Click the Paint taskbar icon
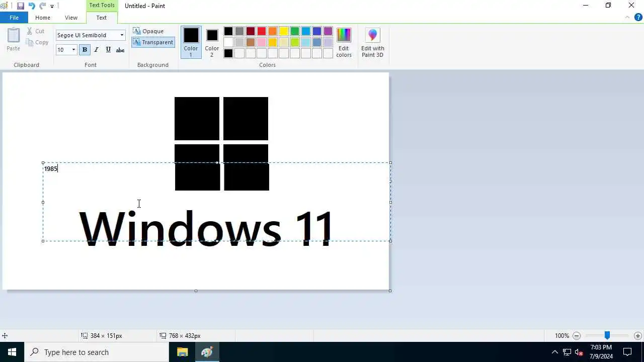This screenshot has height=362, width=644. click(207, 352)
